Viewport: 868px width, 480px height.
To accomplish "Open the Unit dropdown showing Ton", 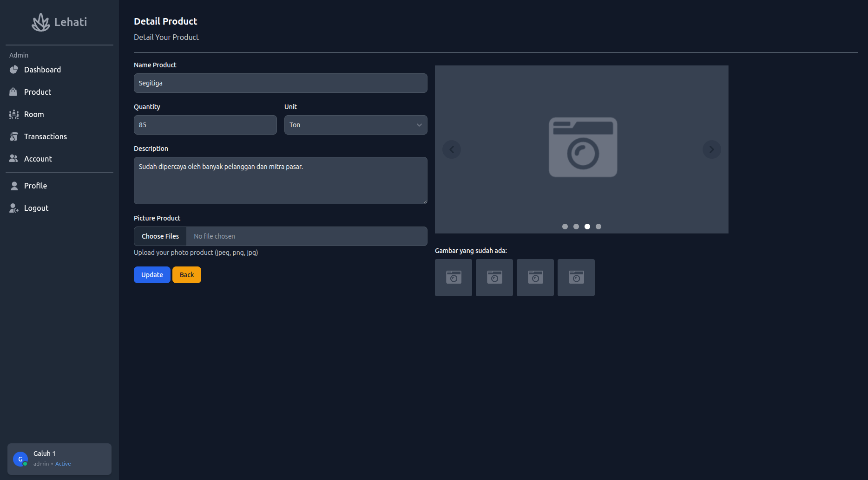I will [355, 125].
